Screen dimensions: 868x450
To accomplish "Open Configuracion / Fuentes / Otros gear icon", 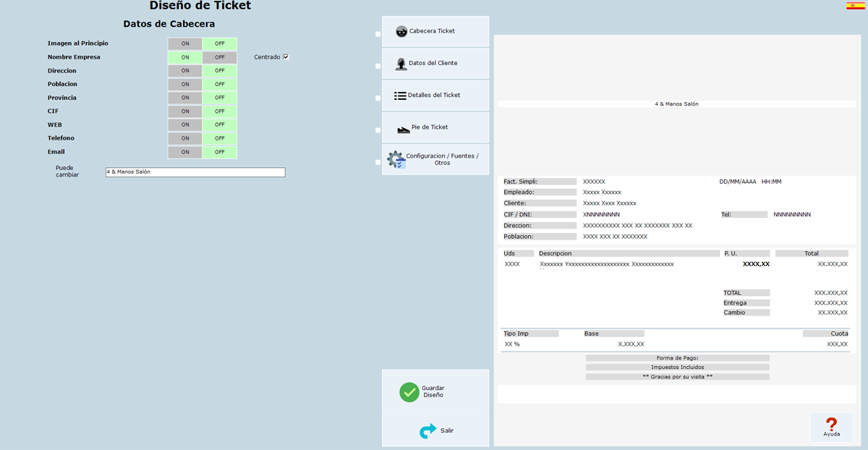I will (396, 159).
